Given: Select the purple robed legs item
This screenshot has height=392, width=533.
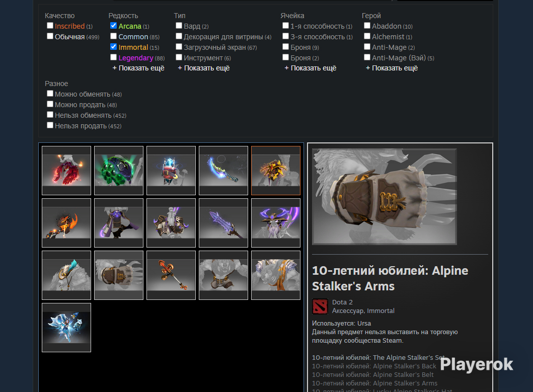Looking at the screenshot, I should point(119,223).
